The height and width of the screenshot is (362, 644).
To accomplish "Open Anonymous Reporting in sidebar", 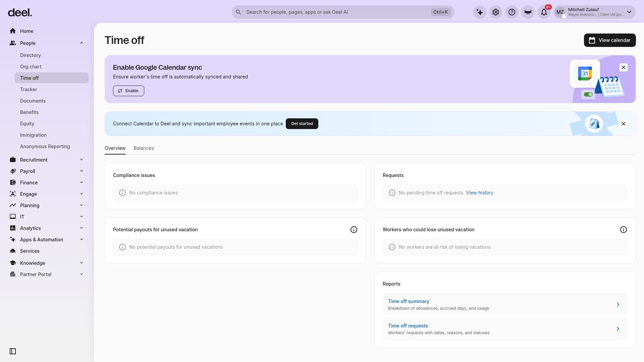I will click(45, 146).
